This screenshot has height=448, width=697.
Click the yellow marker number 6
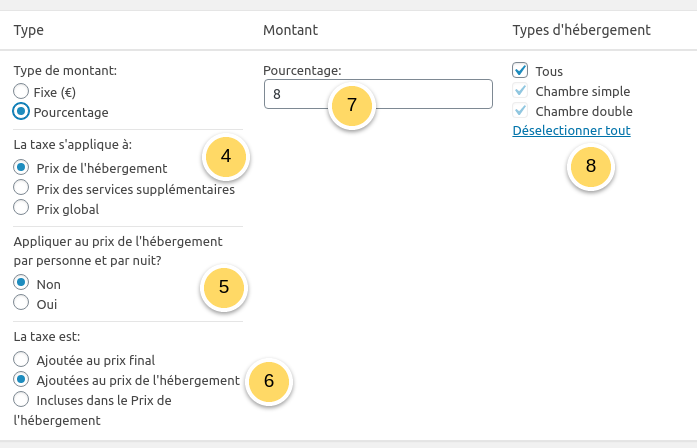pyautogui.click(x=267, y=381)
